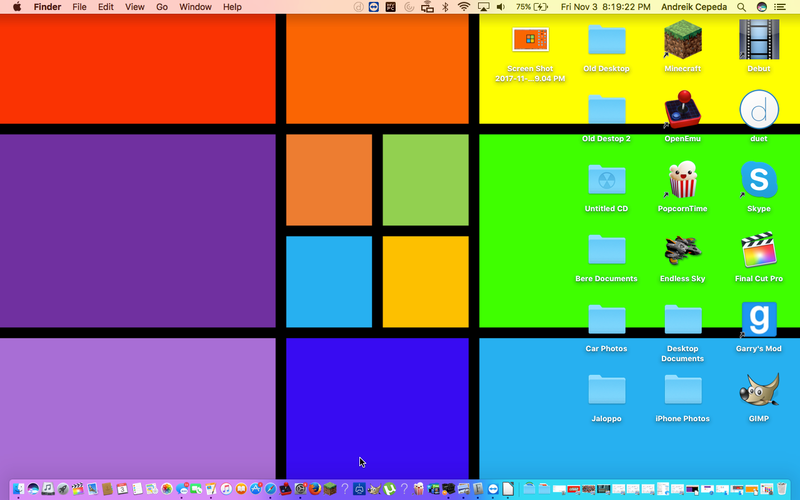Open Photos from the Dock
800x500 pixels.
coord(167,489)
